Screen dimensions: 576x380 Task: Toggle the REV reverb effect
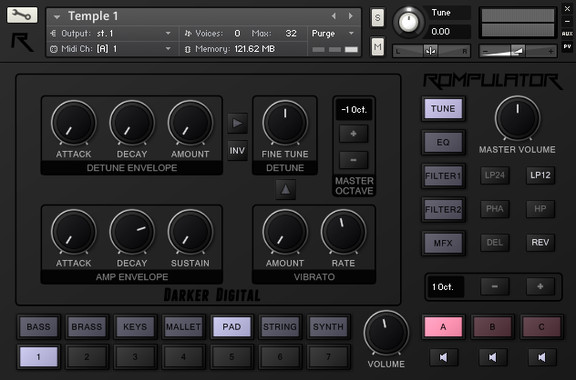pyautogui.click(x=540, y=242)
